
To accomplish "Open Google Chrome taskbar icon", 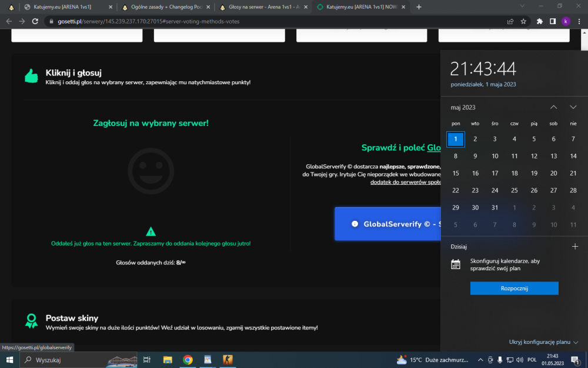I will (188, 360).
